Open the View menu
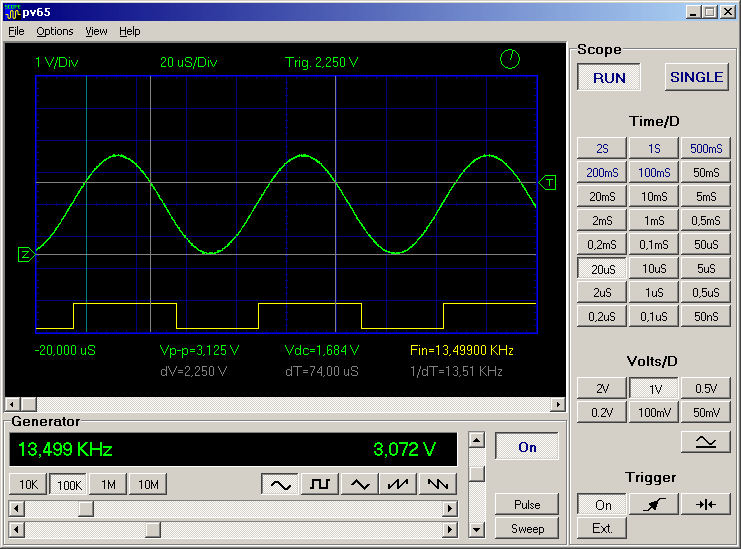This screenshot has width=741, height=549. [x=96, y=31]
